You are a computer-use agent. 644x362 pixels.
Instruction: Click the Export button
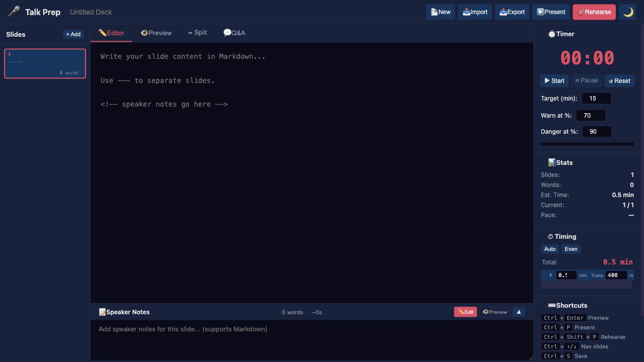(x=512, y=12)
